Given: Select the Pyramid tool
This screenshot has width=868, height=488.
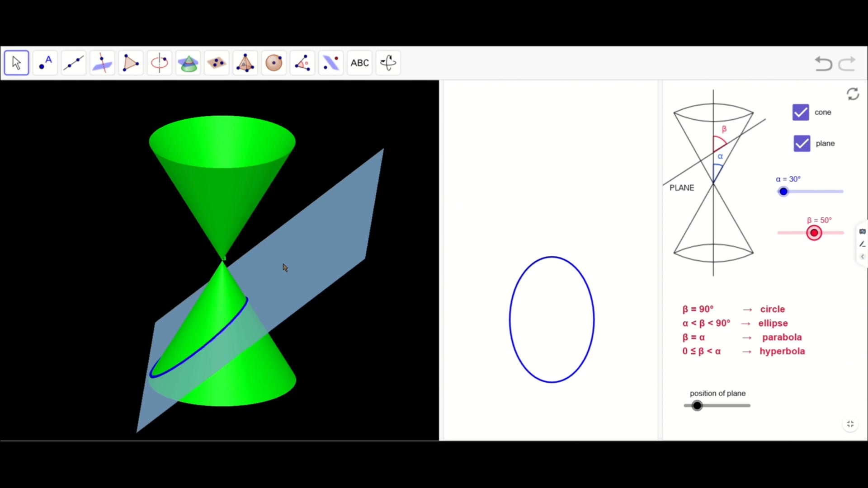Looking at the screenshot, I should coord(245,63).
